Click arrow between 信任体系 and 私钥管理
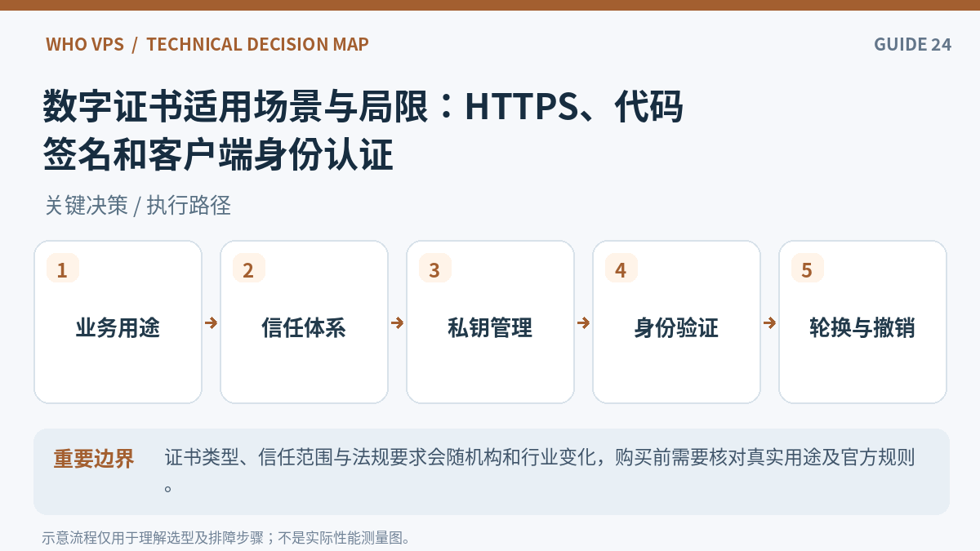 tap(397, 323)
